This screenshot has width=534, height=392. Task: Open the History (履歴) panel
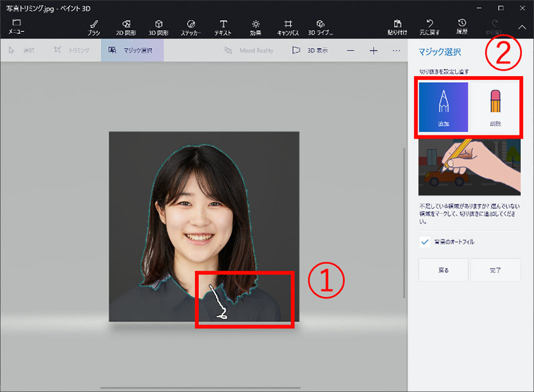pyautogui.click(x=462, y=27)
